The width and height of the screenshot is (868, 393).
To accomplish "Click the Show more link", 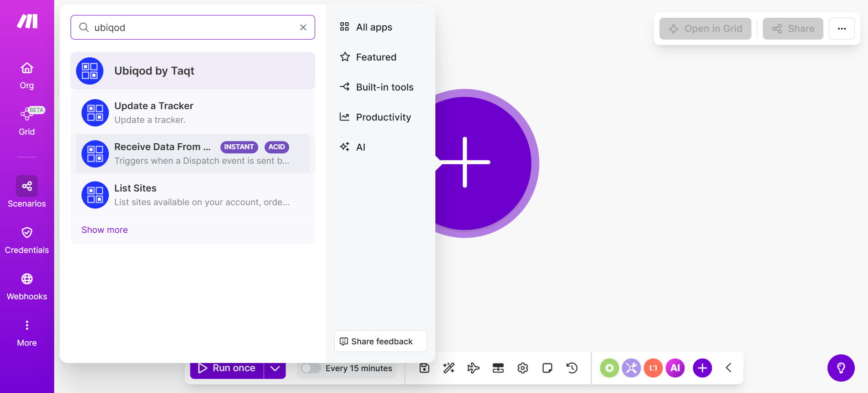I will (x=105, y=230).
